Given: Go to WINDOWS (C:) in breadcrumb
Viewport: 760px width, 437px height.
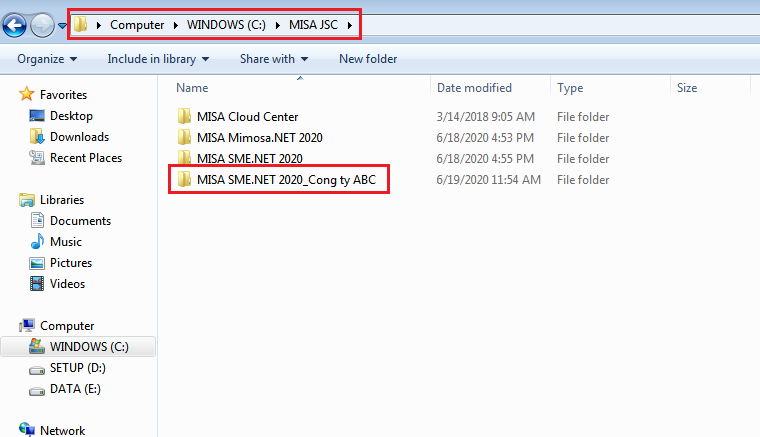Looking at the screenshot, I should [226, 25].
